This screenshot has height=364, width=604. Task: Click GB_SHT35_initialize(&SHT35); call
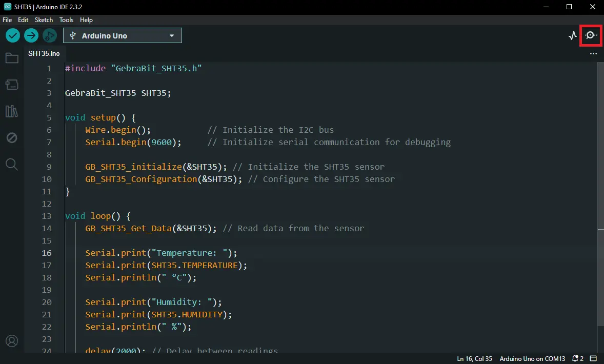coord(156,167)
